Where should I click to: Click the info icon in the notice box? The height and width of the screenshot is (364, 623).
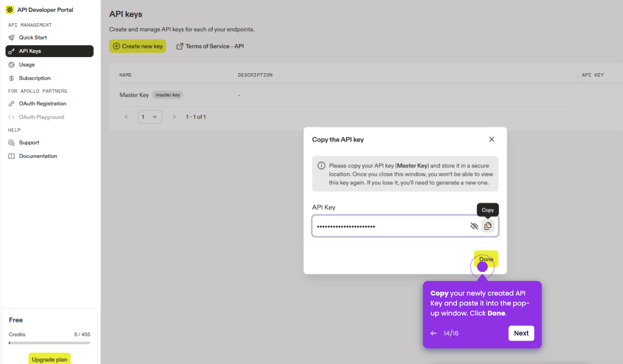coord(321,166)
